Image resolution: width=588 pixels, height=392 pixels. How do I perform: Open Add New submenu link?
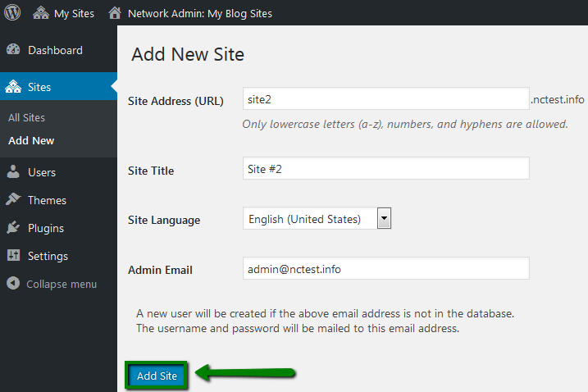(x=31, y=141)
